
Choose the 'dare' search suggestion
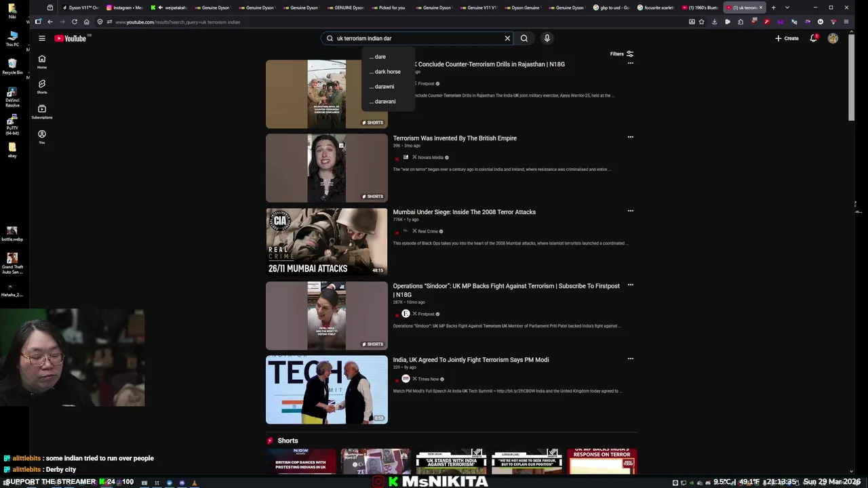pyautogui.click(x=388, y=57)
